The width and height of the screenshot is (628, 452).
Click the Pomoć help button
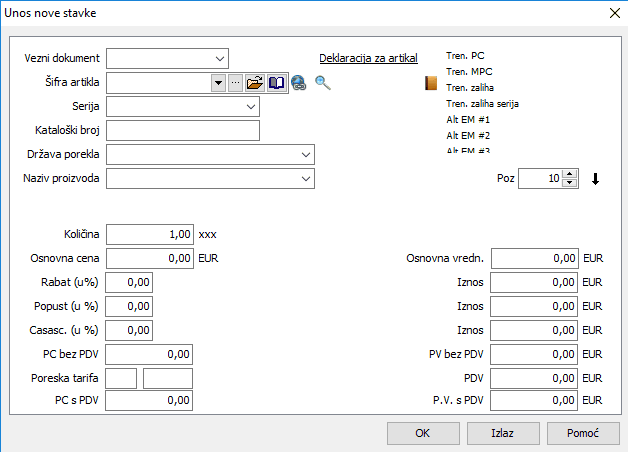[x=583, y=434]
